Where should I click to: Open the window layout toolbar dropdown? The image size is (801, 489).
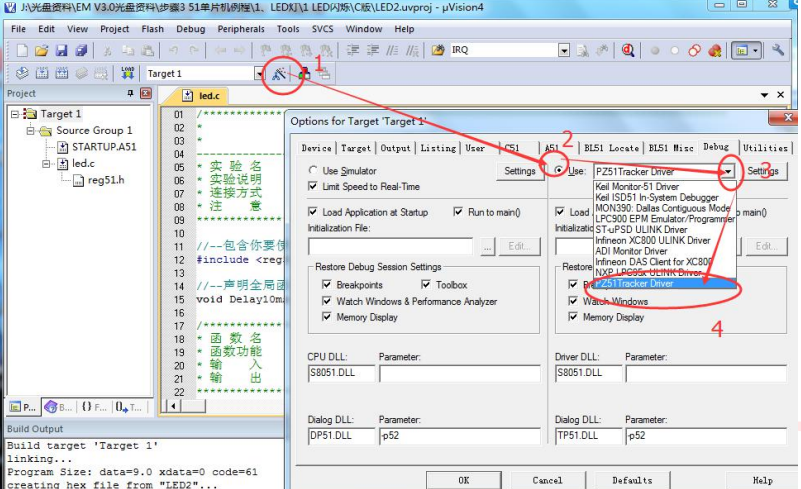point(755,50)
